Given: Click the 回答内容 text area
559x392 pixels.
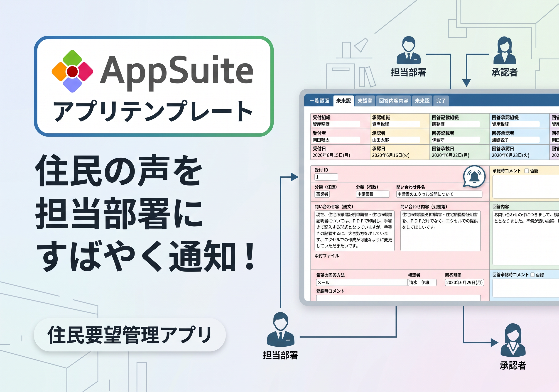Looking at the screenshot, I should (x=526, y=238).
